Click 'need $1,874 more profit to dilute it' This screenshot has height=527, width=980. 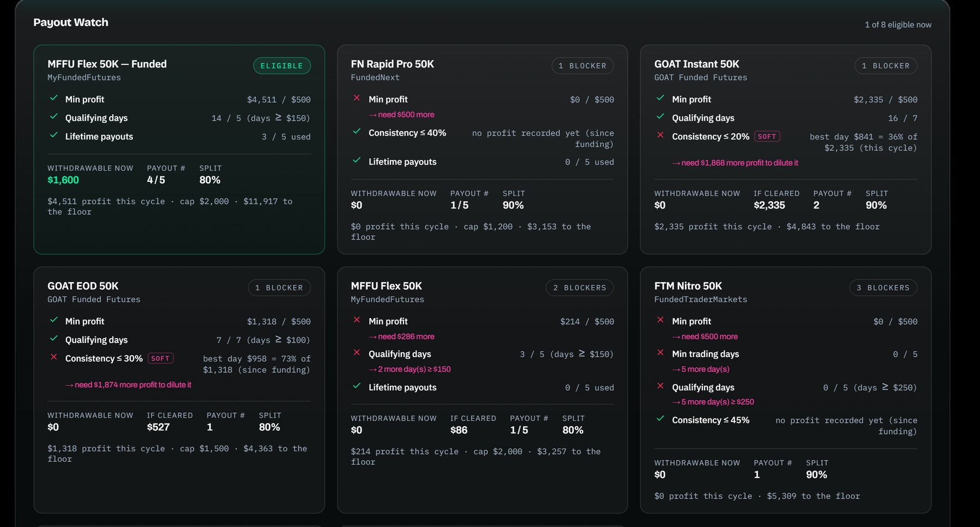pos(128,385)
